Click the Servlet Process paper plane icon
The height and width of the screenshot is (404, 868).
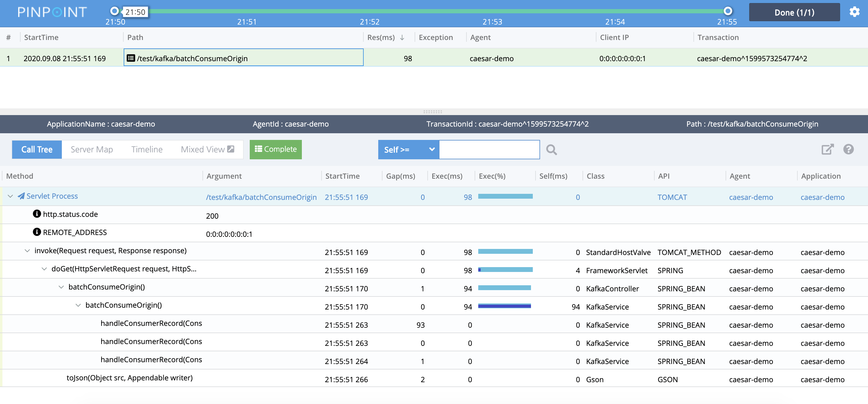click(21, 196)
